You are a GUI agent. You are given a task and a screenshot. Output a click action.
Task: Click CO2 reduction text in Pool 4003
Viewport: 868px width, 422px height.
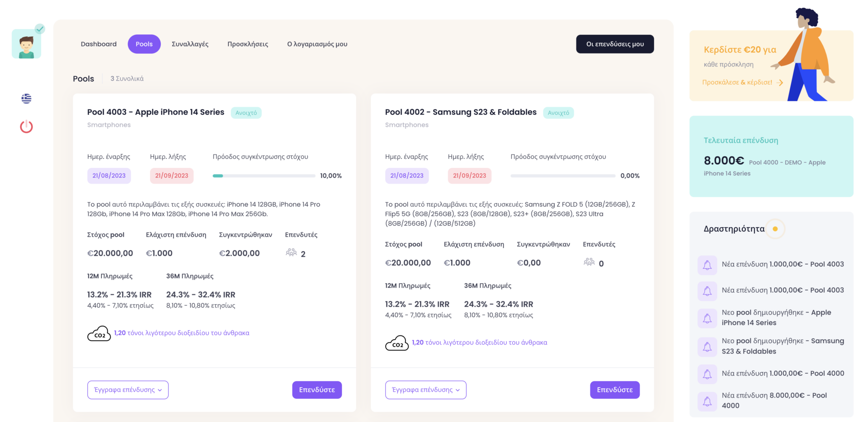tap(182, 333)
